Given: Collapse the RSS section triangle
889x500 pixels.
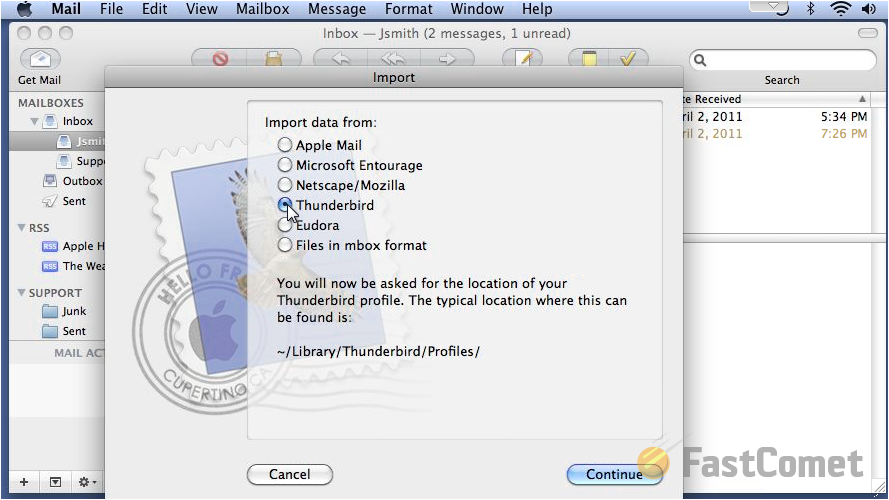Looking at the screenshot, I should (x=21, y=227).
